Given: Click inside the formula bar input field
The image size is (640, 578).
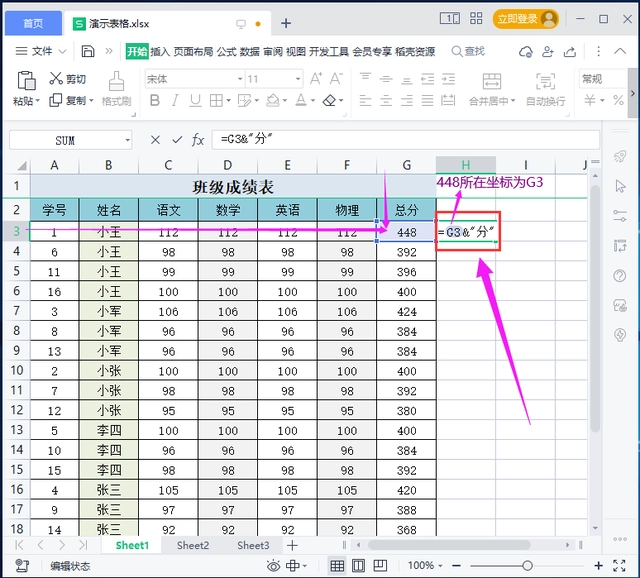Looking at the screenshot, I should click(x=400, y=140).
